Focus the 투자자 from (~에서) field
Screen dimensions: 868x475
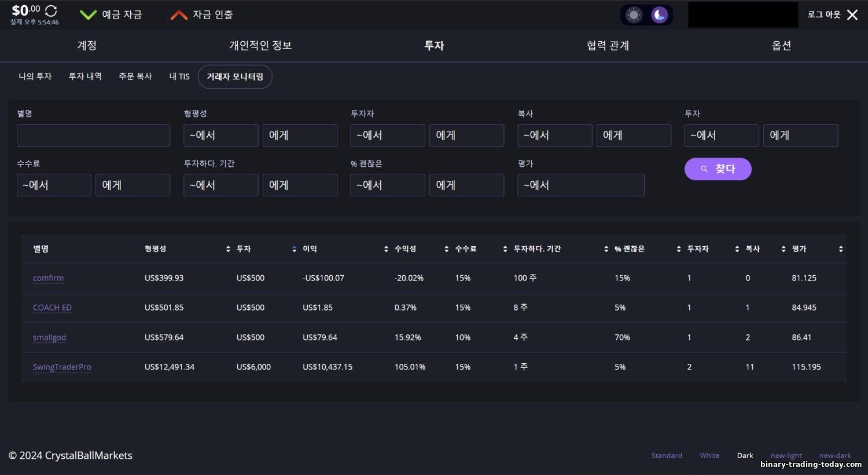(x=388, y=135)
